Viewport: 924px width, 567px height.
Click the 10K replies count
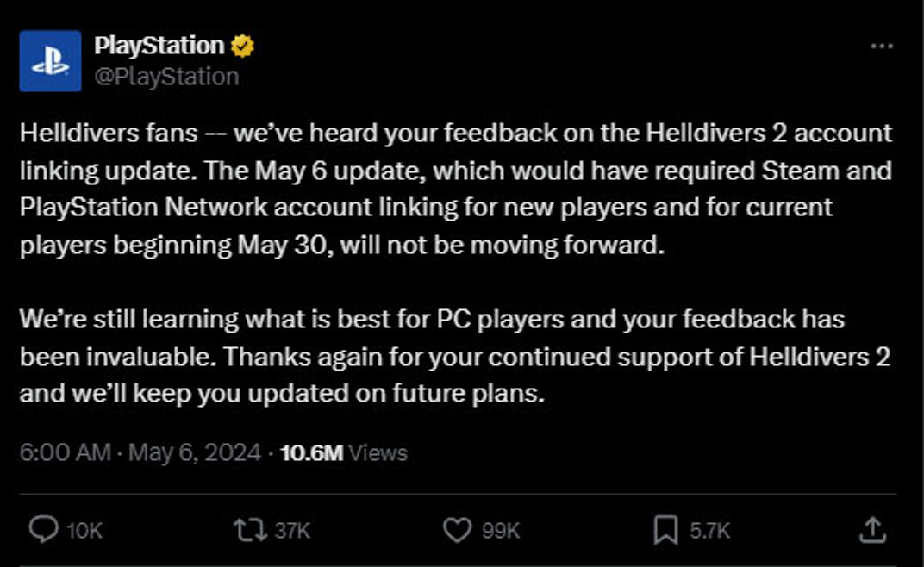84,531
